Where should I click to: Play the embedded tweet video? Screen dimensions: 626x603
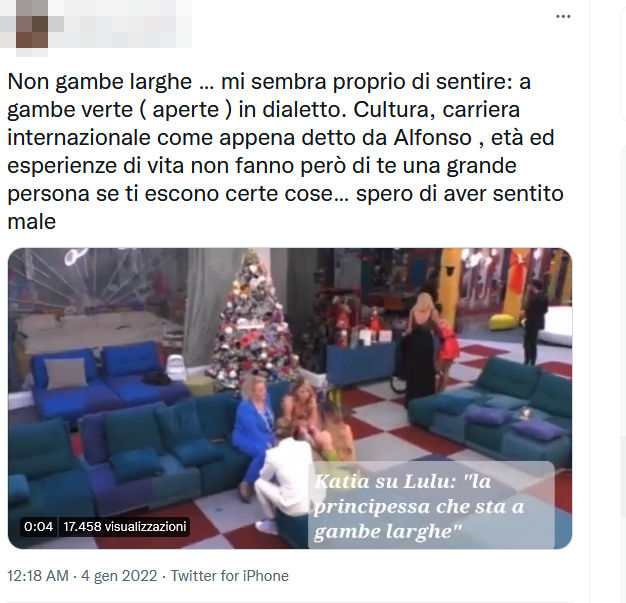290,398
